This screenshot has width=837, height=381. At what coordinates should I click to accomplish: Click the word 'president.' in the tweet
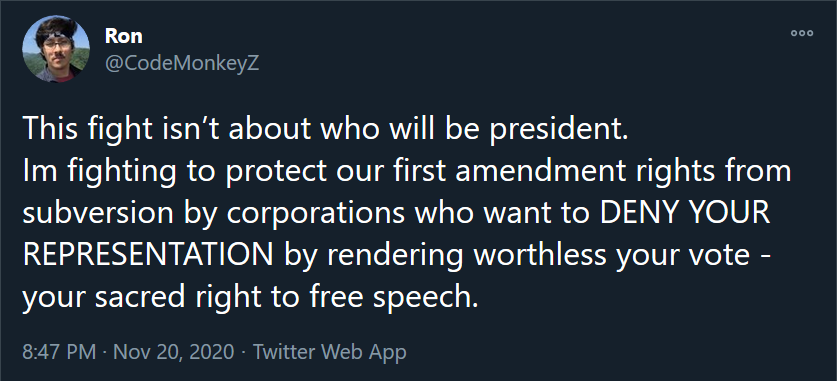point(558,131)
